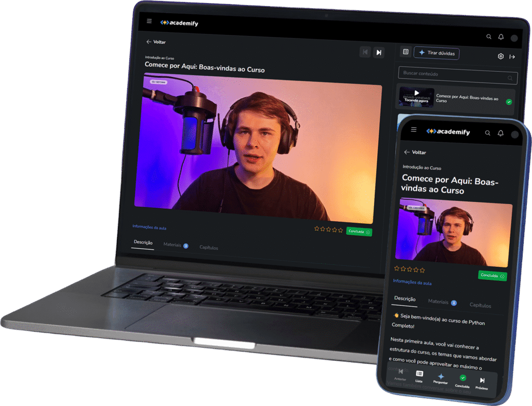Collapse the sidebar with the arrow icon
532x406 pixels.
pyautogui.click(x=512, y=57)
